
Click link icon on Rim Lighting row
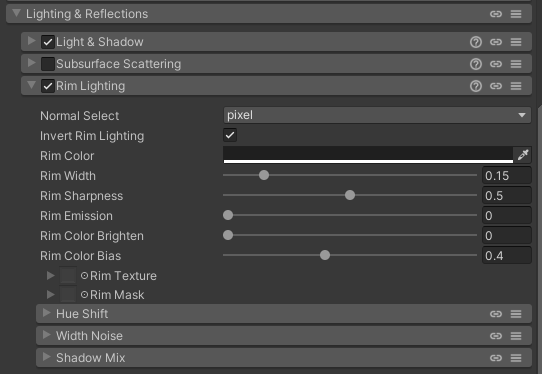[496, 86]
